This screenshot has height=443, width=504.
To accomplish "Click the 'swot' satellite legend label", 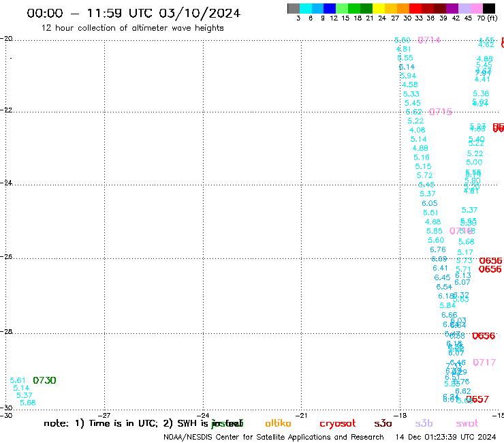I will click(467, 424).
